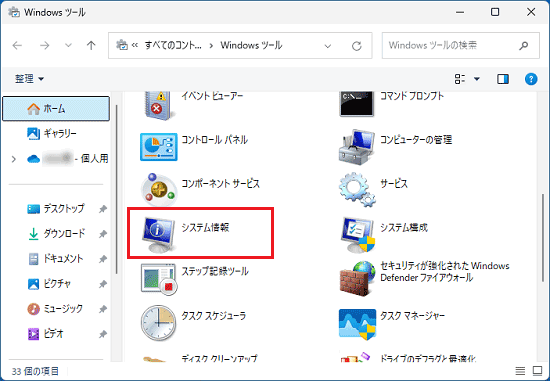Open the タスク マネージャー icon
Viewport: 550px width, 381px height.
pyautogui.click(x=357, y=324)
